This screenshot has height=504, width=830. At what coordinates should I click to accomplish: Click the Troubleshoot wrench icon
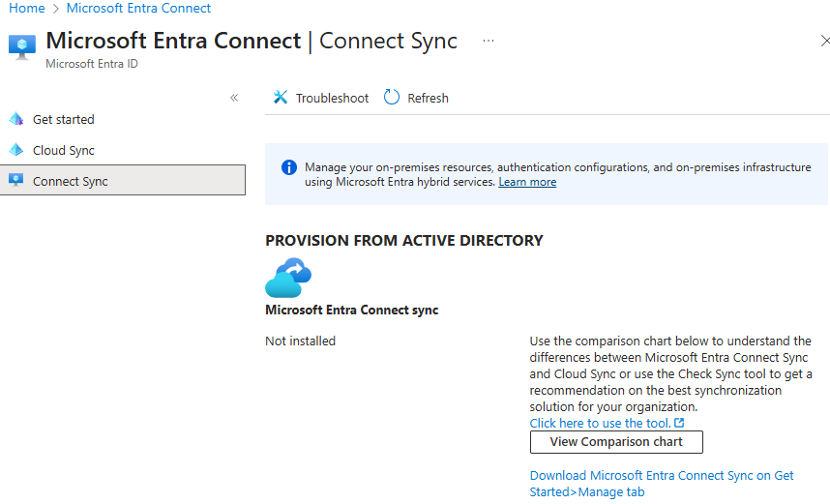[x=280, y=97]
